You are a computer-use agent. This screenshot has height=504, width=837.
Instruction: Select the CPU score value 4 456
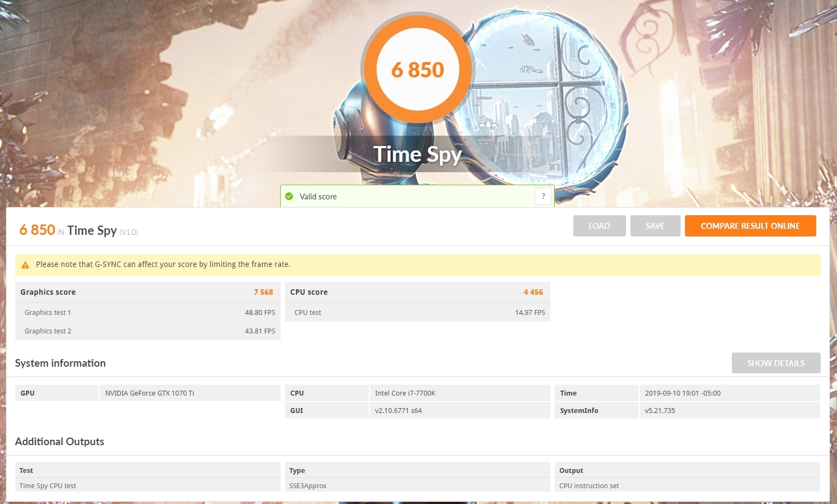[533, 292]
